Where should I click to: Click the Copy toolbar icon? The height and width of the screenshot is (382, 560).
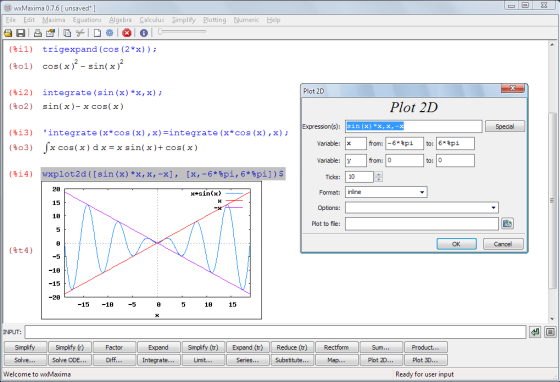(x=67, y=33)
